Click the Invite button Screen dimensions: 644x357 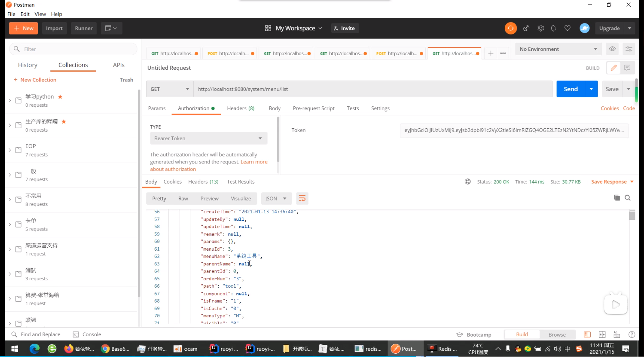(345, 28)
